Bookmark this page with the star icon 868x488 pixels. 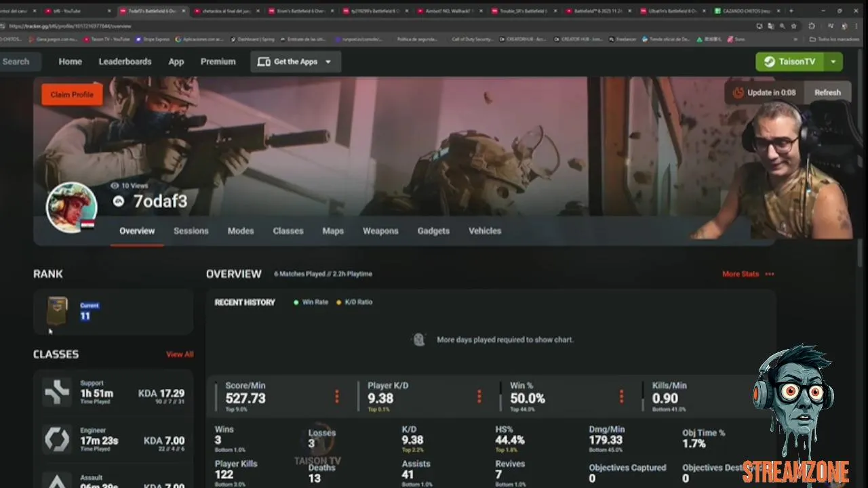click(793, 26)
